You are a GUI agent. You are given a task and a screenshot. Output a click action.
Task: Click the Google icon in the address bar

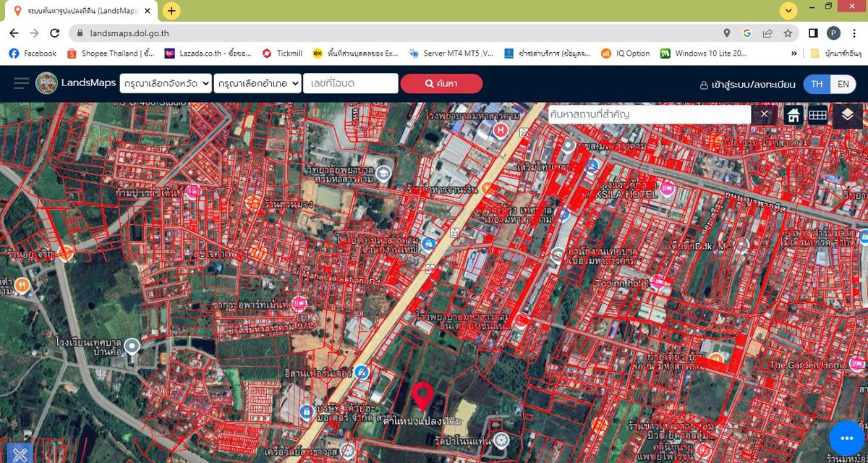pyautogui.click(x=747, y=33)
